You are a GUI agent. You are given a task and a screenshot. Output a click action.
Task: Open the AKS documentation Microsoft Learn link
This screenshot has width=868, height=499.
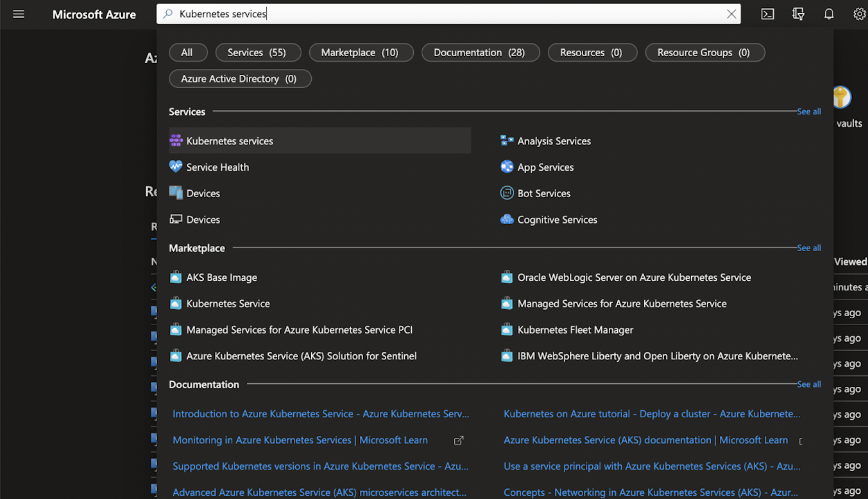[646, 440]
